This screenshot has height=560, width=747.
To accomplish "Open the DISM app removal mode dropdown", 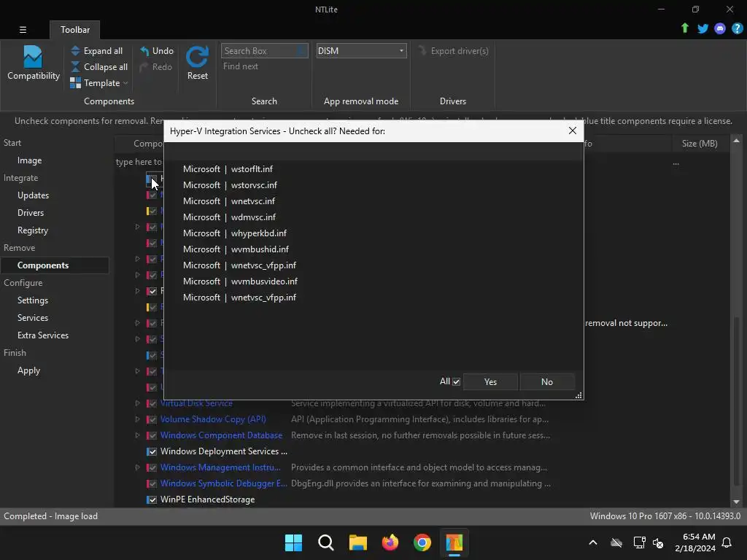I will 361,50.
